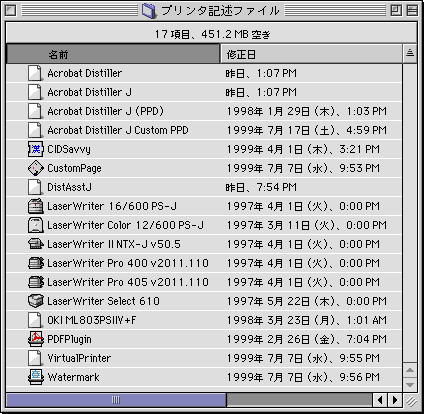Select the Watermark file icon
The width and height of the screenshot is (424, 414).
tap(36, 377)
